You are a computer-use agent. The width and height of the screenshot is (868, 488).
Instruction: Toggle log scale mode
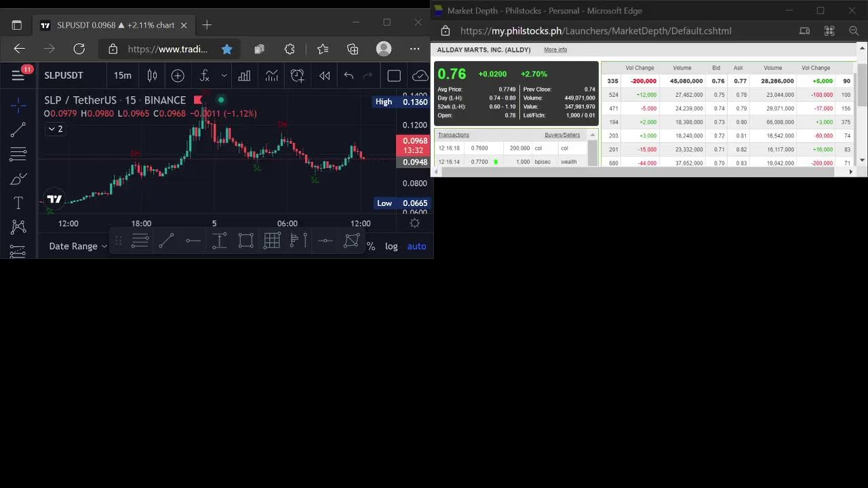[x=391, y=246]
